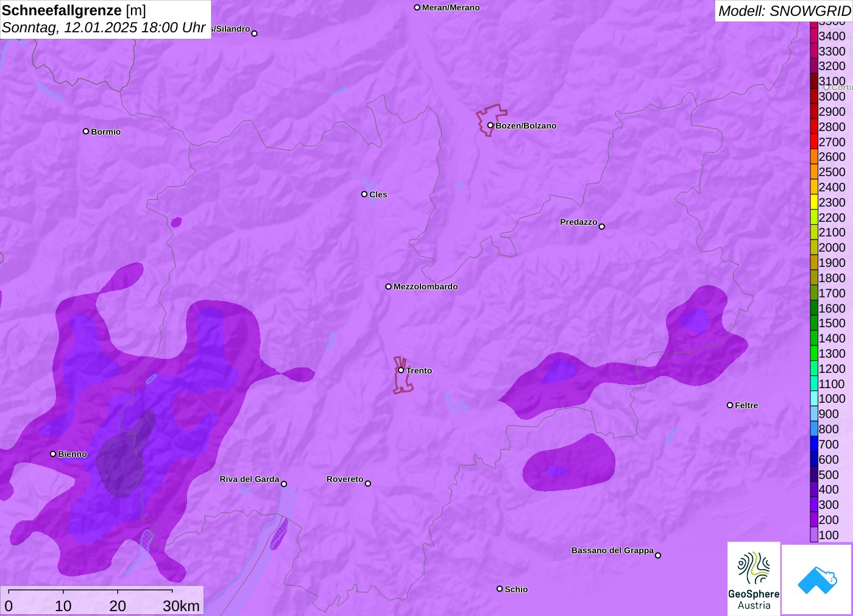Screen dimensions: 853x616
Task: Click the Meran/Merano city marker dot
Action: (417, 8)
